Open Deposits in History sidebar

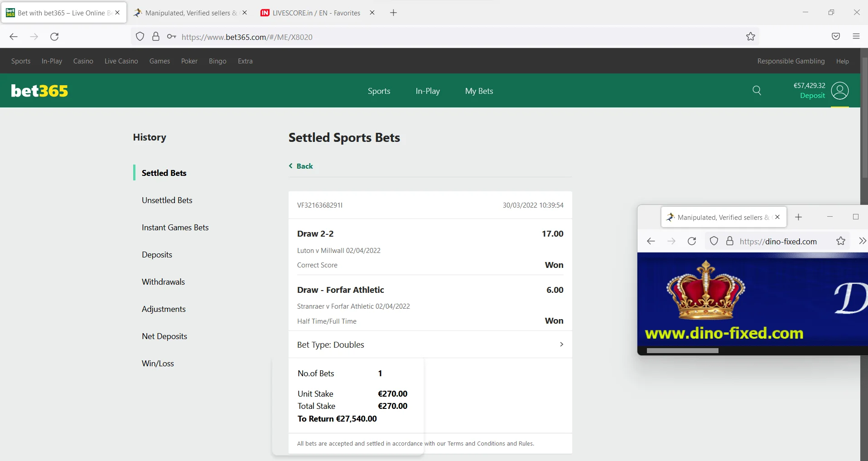(157, 254)
